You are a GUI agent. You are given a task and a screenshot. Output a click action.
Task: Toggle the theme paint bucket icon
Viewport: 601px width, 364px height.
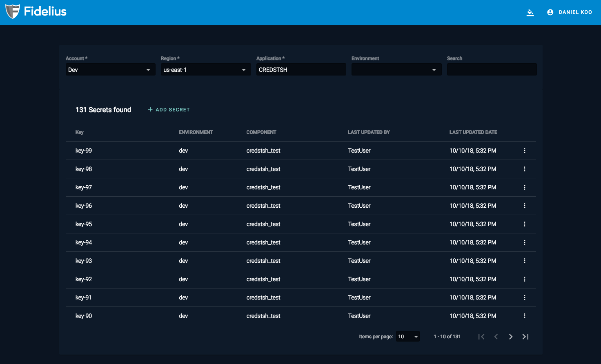530,12
